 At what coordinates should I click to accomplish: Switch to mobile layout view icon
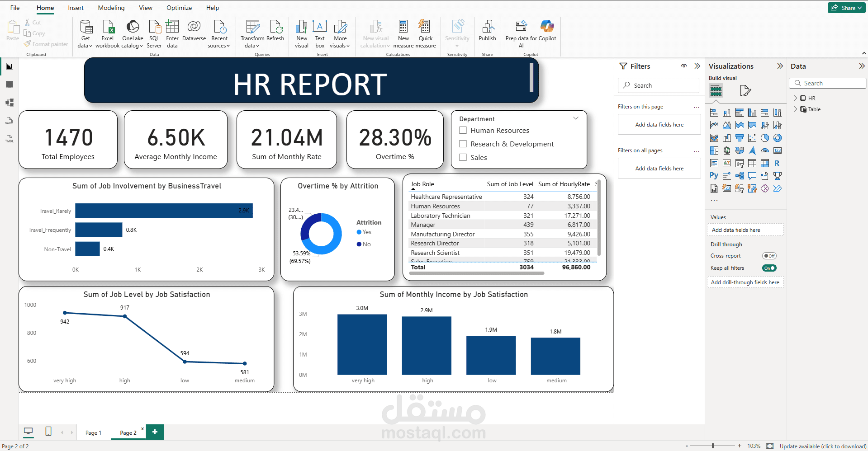(48, 432)
